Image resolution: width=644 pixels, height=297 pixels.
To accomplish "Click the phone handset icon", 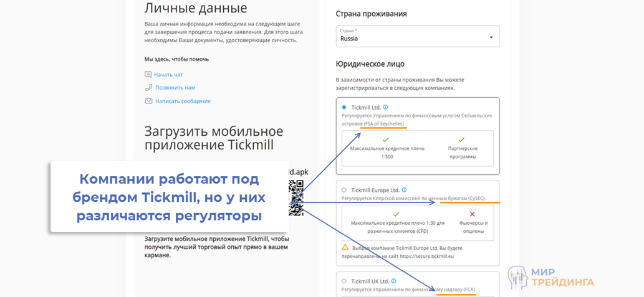I will coord(148,87).
